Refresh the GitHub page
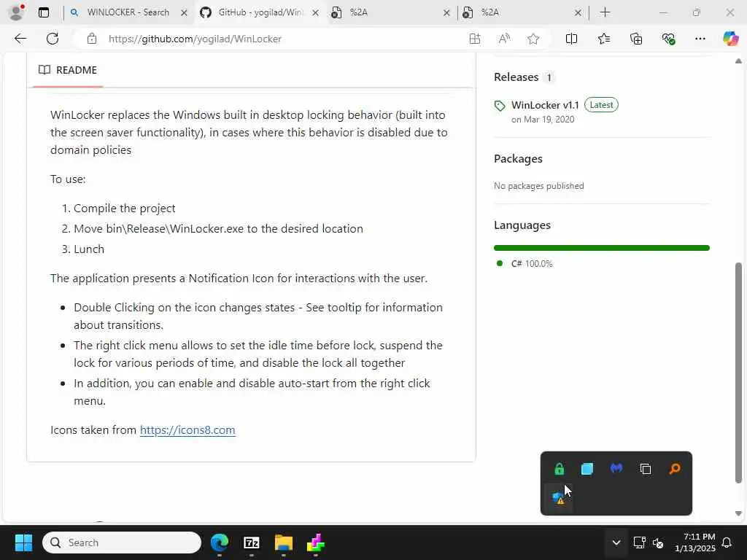747x560 pixels. [x=53, y=39]
